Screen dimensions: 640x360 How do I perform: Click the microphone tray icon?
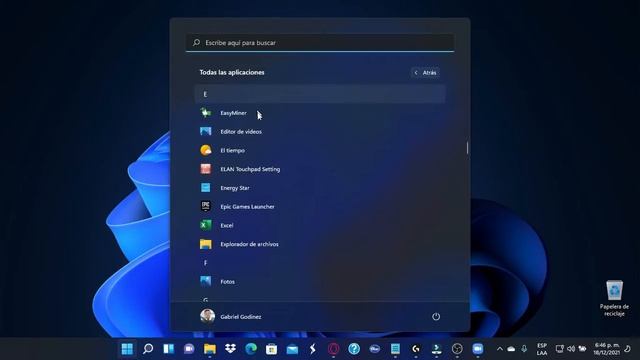click(x=524, y=349)
